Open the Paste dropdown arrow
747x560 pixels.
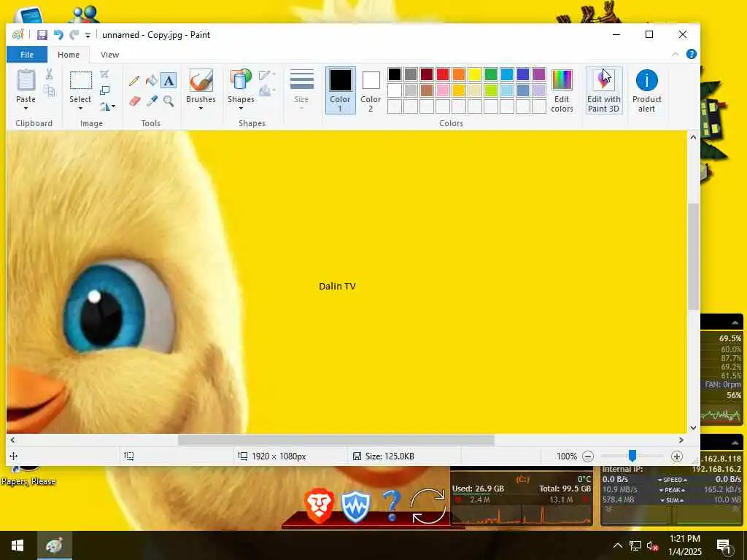click(x=26, y=109)
